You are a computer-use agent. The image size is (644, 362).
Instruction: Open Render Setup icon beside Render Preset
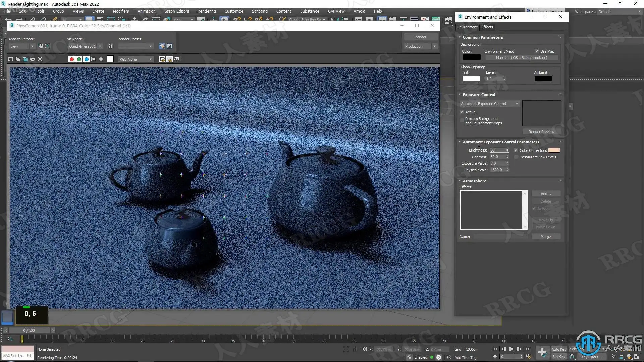(162, 46)
